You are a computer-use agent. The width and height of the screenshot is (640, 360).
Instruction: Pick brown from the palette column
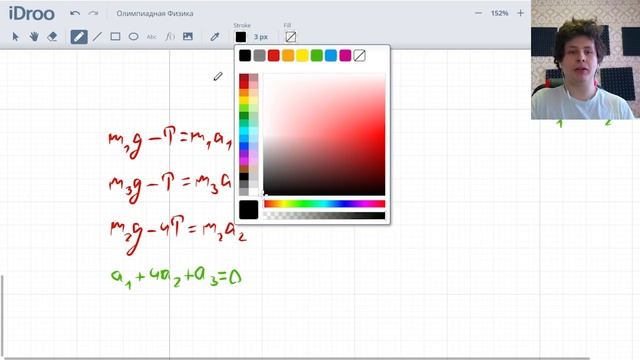pos(244,169)
